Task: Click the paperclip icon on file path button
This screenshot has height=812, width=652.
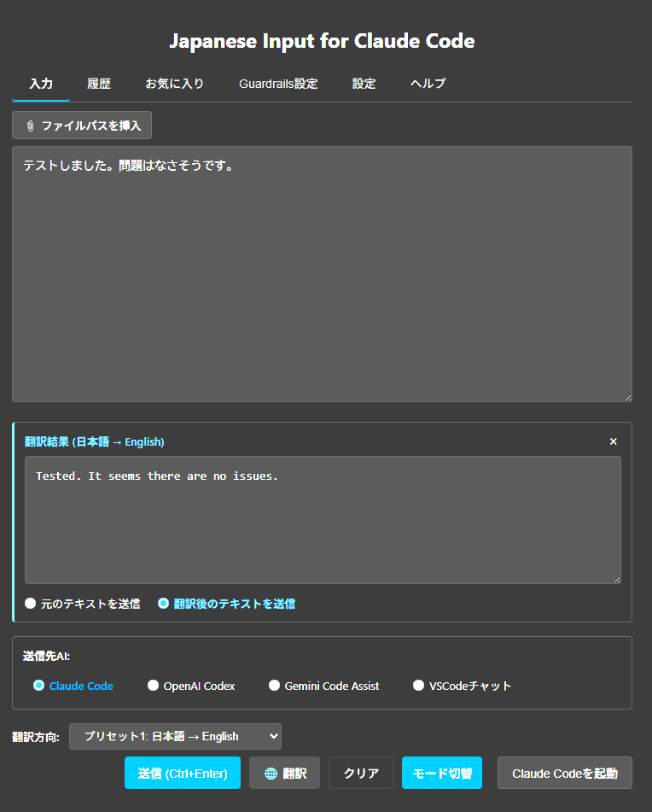Action: (30, 126)
